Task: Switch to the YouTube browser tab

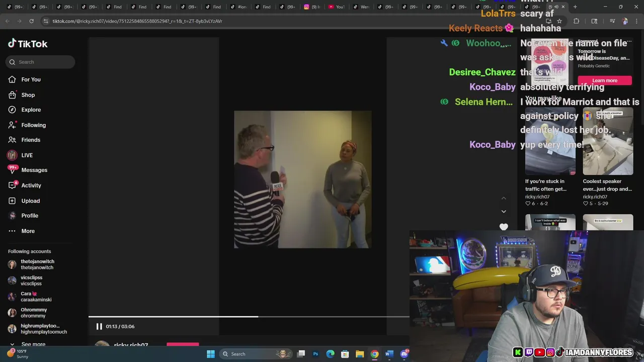Action: pyautogui.click(x=336, y=7)
